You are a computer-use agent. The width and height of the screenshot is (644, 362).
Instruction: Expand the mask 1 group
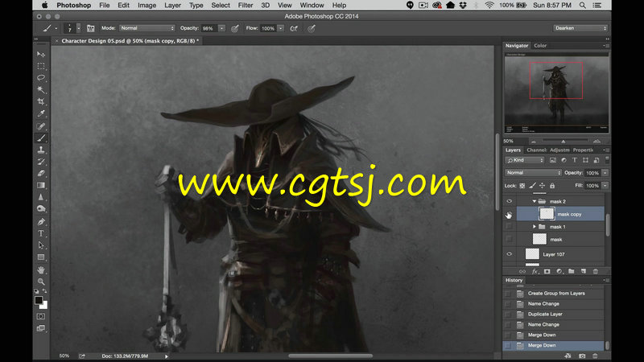[x=535, y=227]
